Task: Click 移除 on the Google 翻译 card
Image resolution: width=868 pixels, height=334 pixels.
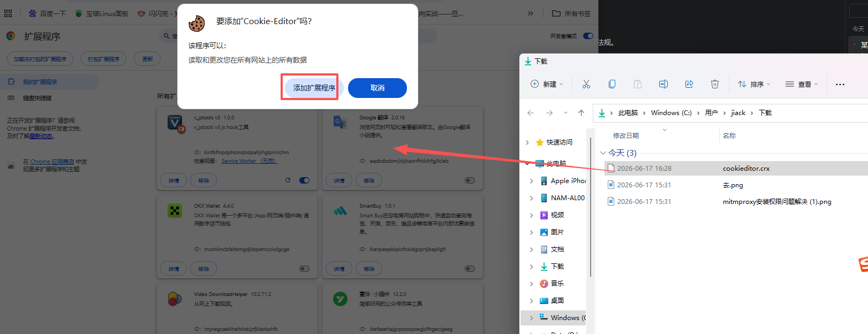Action: [x=369, y=180]
